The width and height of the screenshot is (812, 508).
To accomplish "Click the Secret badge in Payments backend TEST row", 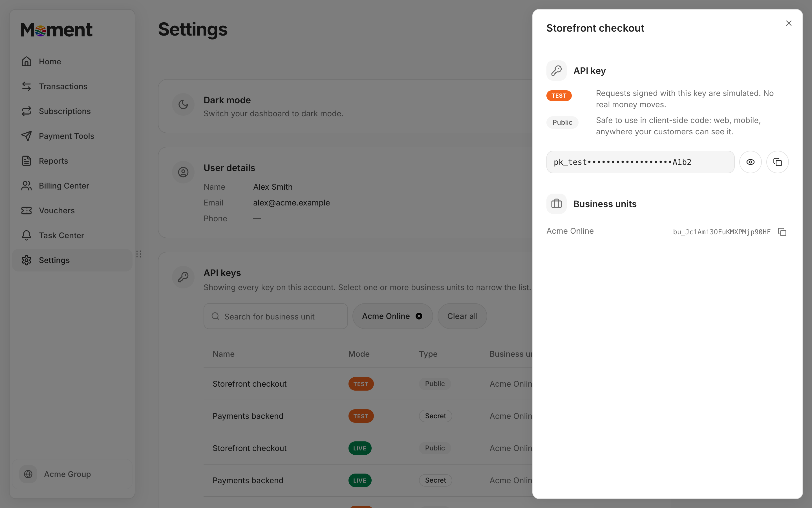I will 435,416.
